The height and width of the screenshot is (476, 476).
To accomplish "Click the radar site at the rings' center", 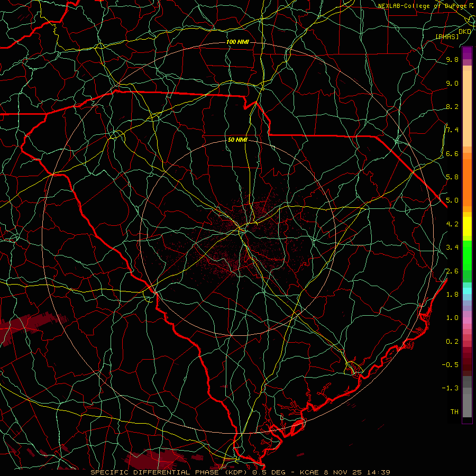I will pos(239,238).
